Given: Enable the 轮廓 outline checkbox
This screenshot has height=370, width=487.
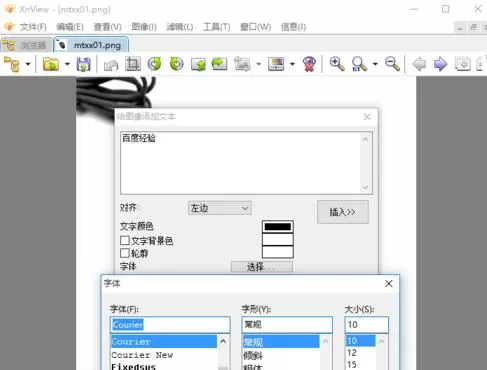Looking at the screenshot, I should click(125, 253).
